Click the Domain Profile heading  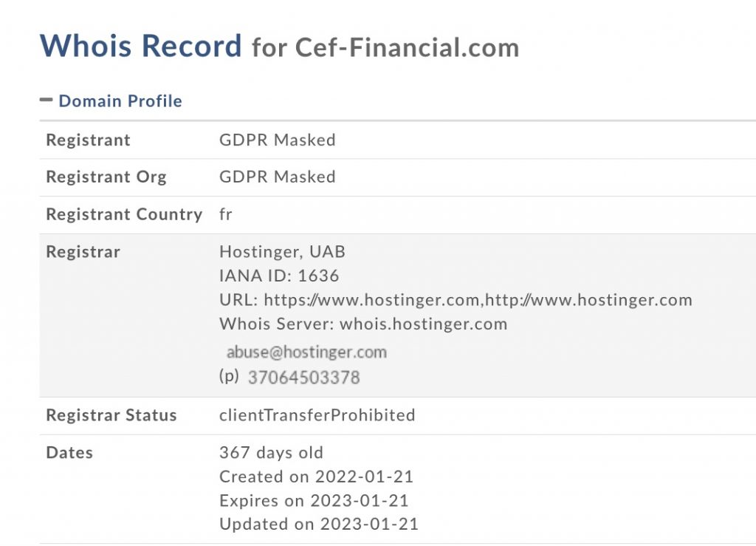click(120, 101)
